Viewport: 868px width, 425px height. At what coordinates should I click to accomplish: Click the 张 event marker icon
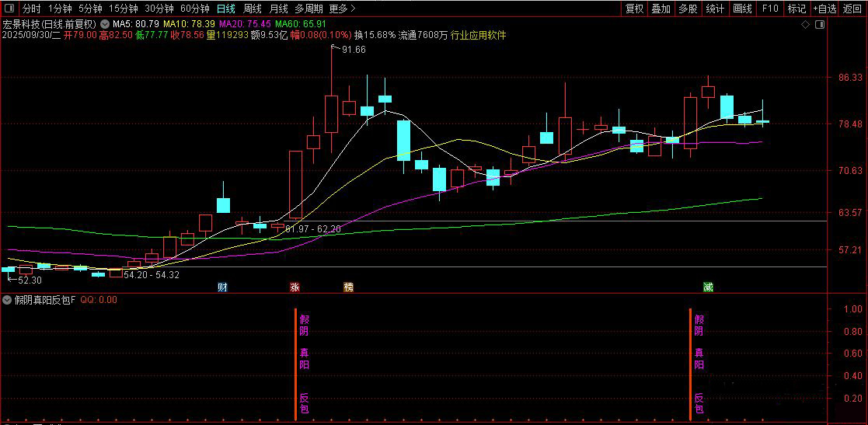(x=295, y=287)
